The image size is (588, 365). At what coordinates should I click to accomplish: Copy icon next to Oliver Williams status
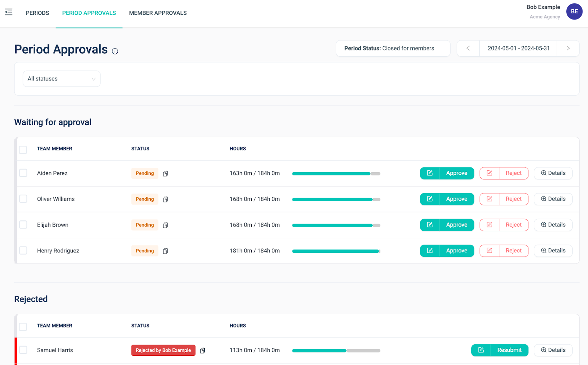165,199
